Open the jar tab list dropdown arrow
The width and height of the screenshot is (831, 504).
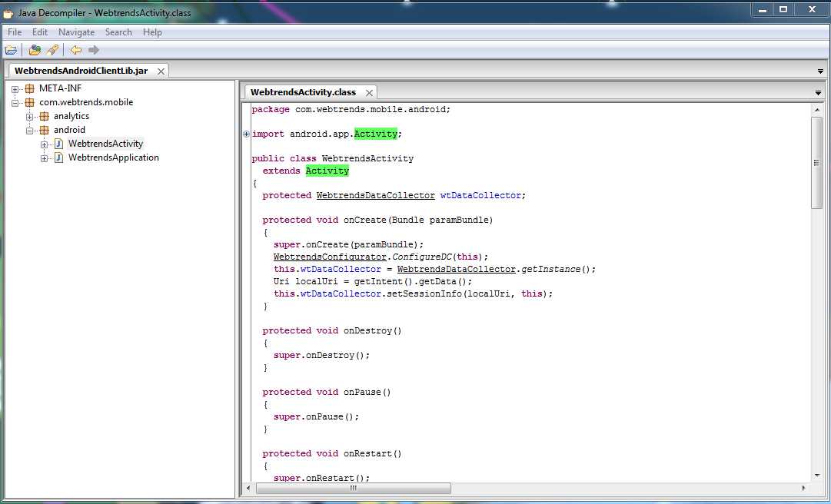pyautogui.click(x=820, y=71)
